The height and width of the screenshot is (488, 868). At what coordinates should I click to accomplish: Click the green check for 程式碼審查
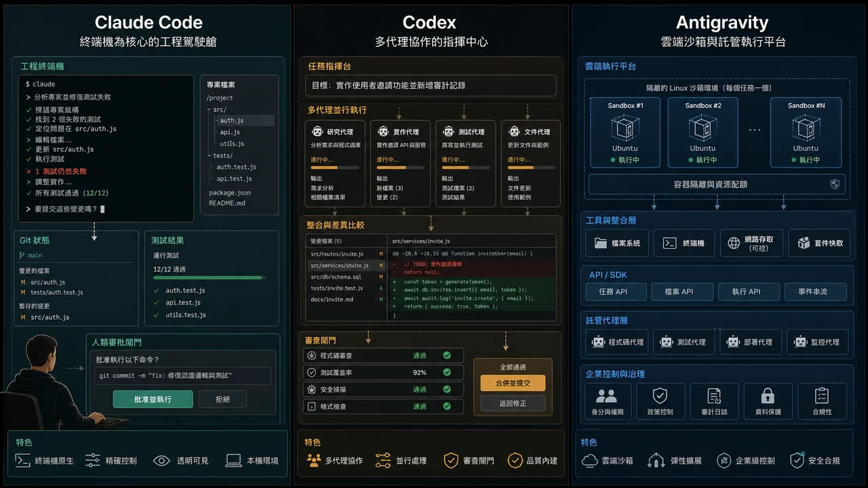click(447, 355)
